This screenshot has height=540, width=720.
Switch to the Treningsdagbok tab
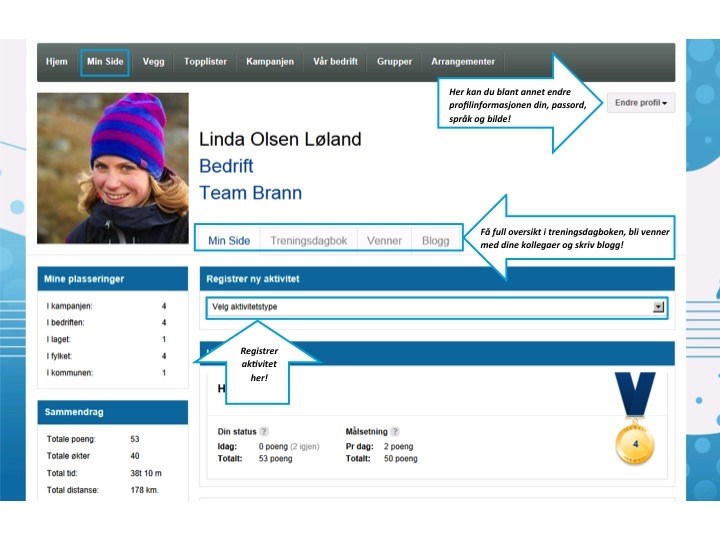point(309,241)
